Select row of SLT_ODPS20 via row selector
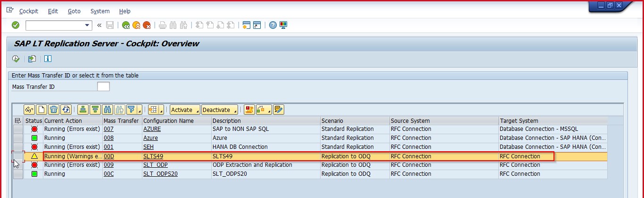This screenshot has width=644, height=198. (18, 174)
